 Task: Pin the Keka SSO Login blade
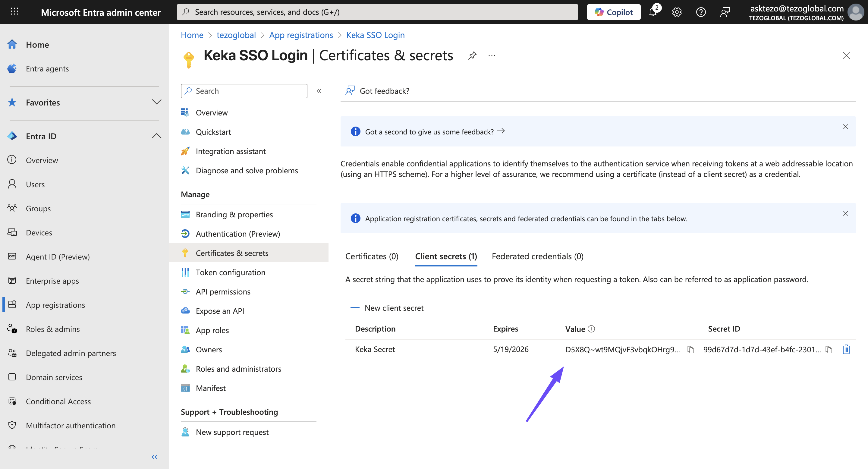pyautogui.click(x=472, y=55)
